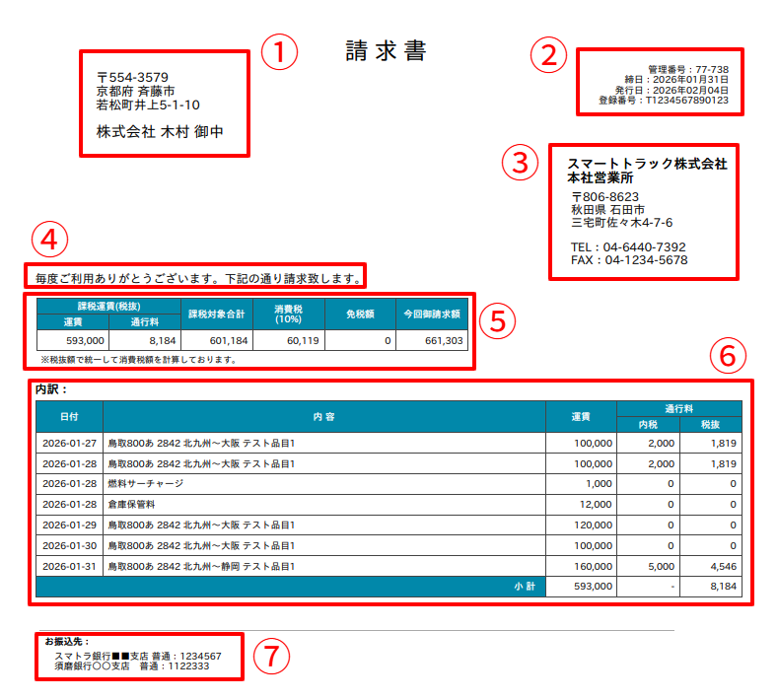Click the スマトラ銀行 bank account line

tap(137, 656)
